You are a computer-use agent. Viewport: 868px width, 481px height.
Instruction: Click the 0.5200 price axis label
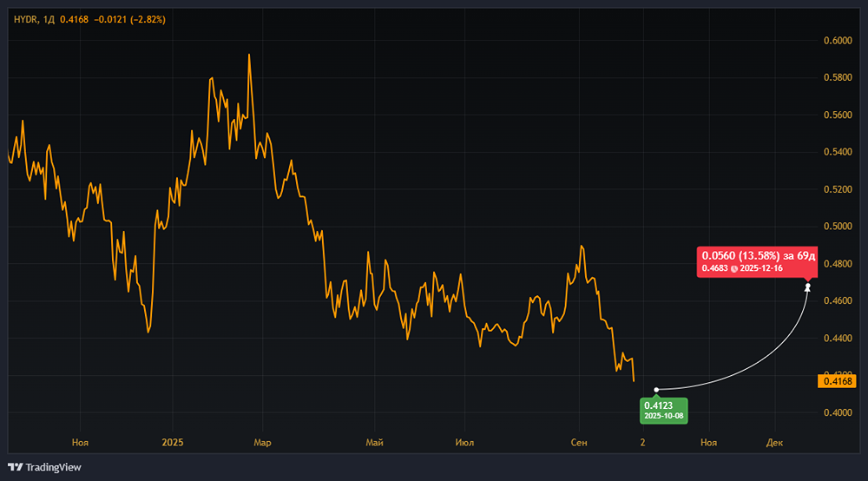(x=838, y=189)
